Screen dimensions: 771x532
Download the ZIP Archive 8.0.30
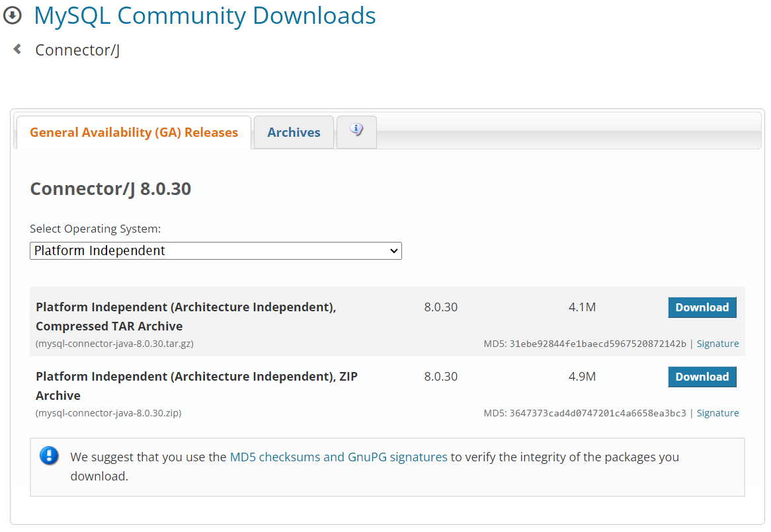click(702, 377)
